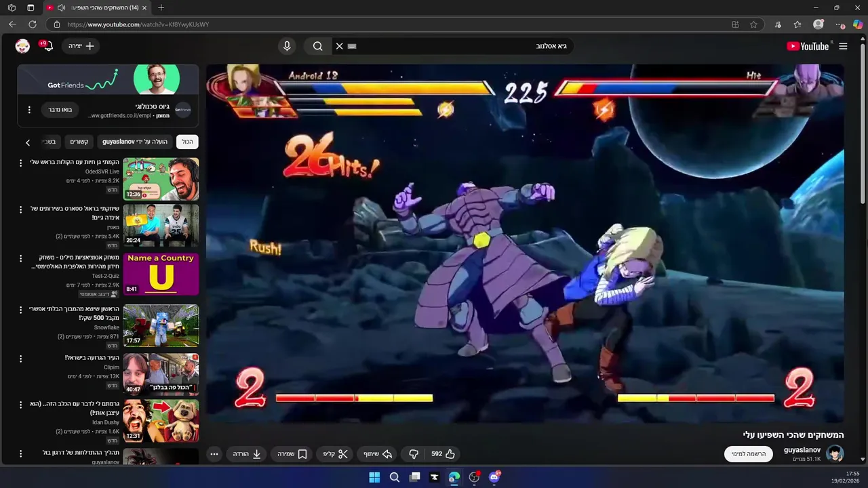Screen dimensions: 868x488
Task: Bookmark the page with the star icon
Action: point(753,24)
